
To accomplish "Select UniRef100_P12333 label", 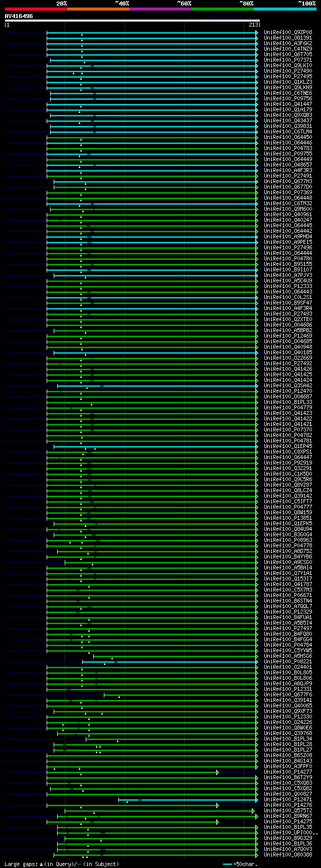I will click(288, 286).
